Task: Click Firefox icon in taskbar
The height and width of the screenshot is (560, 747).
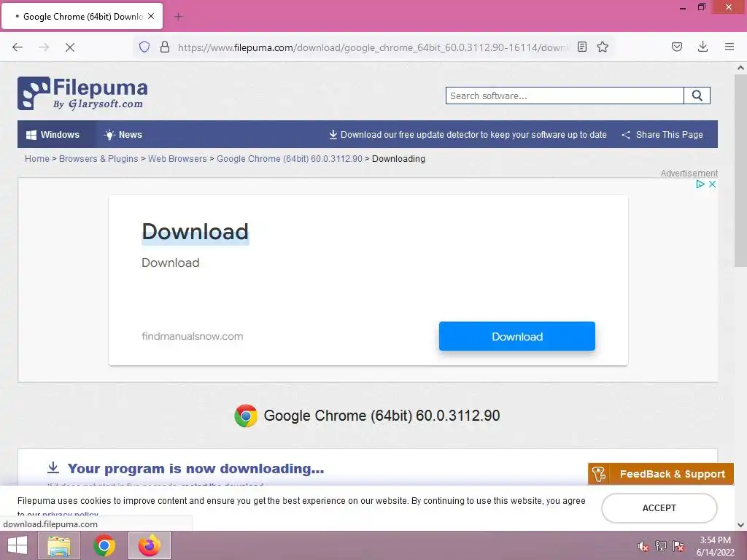Action: 150,545
